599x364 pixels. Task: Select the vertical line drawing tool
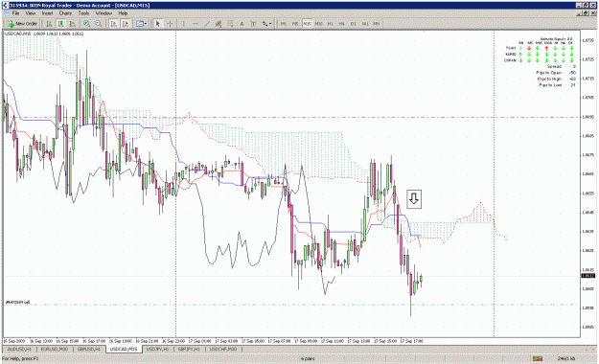click(184, 24)
